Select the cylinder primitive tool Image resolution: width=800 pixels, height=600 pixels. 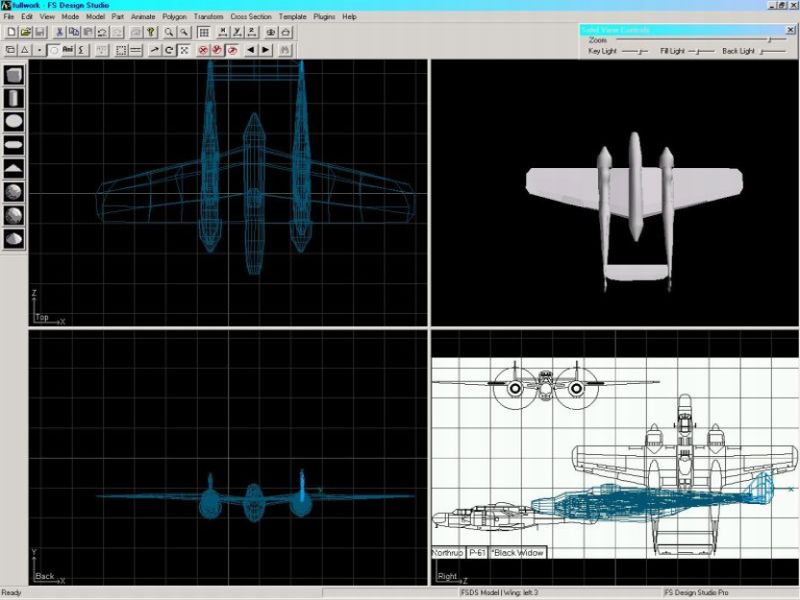click(14, 98)
